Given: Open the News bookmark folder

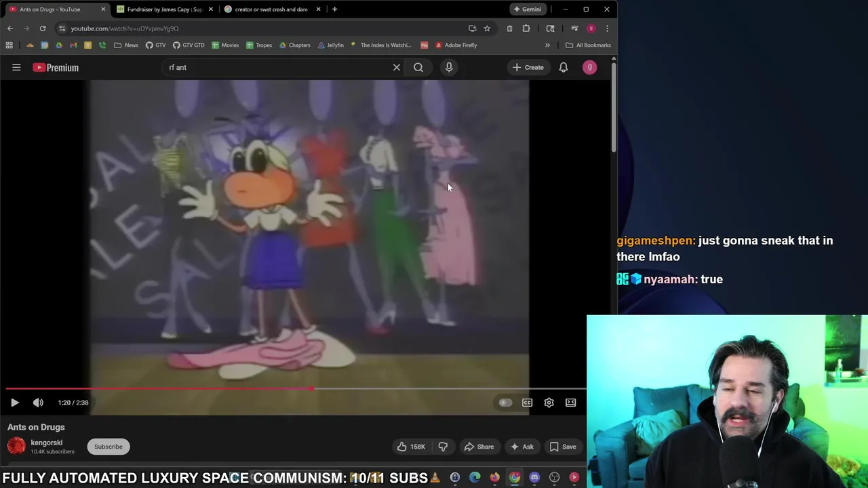Looking at the screenshot, I should (126, 45).
